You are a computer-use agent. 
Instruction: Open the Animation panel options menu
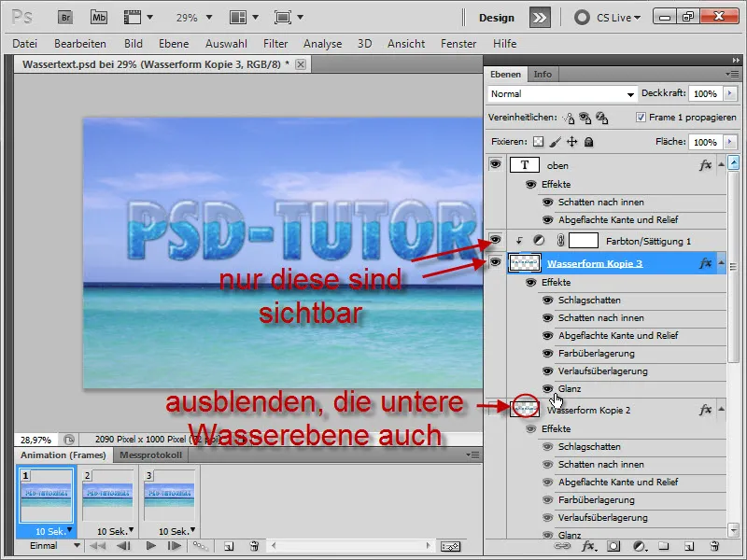472,455
